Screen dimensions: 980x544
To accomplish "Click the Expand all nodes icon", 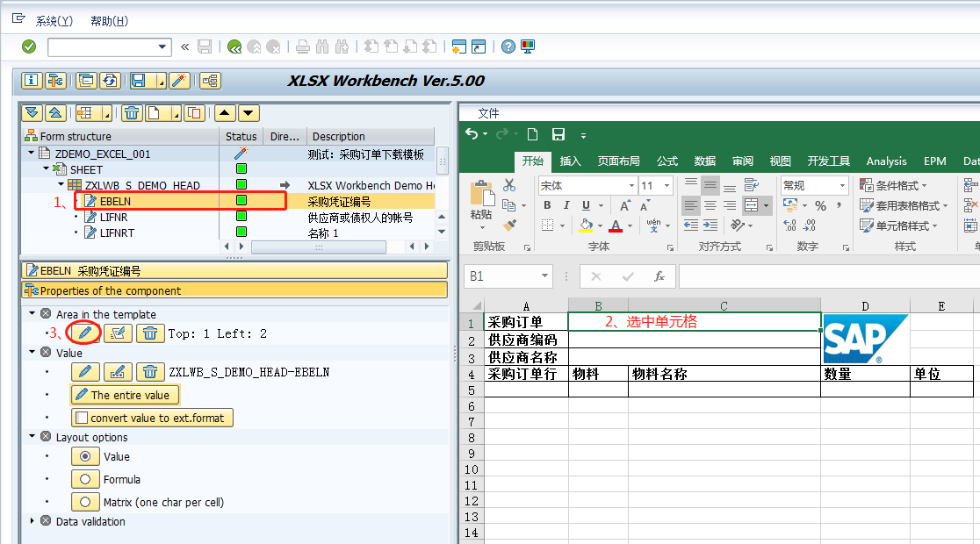I will 32,113.
